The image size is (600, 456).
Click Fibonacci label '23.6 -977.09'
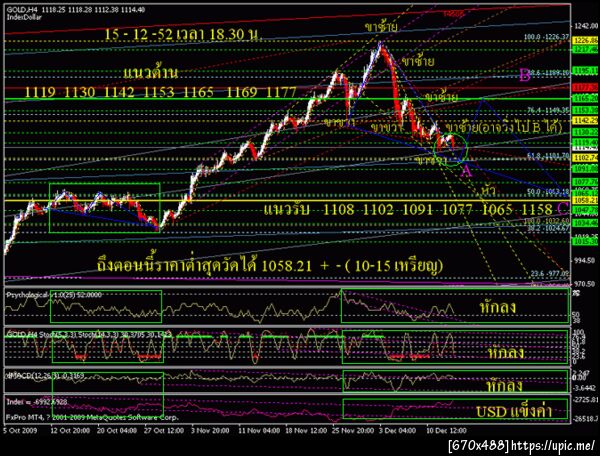click(x=550, y=274)
